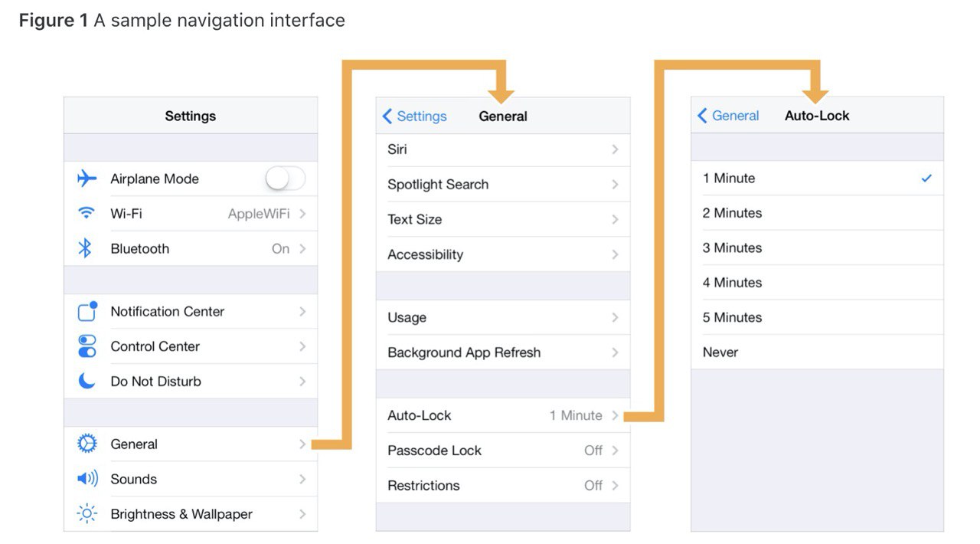The image size is (980, 544).
Task: Go back using the Settings back button
Action: pos(414,116)
